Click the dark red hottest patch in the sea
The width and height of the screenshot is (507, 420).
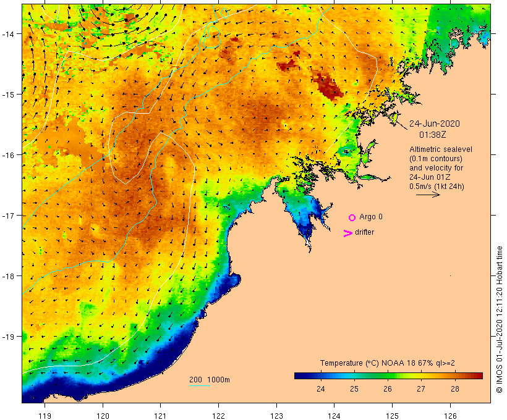tap(328, 86)
